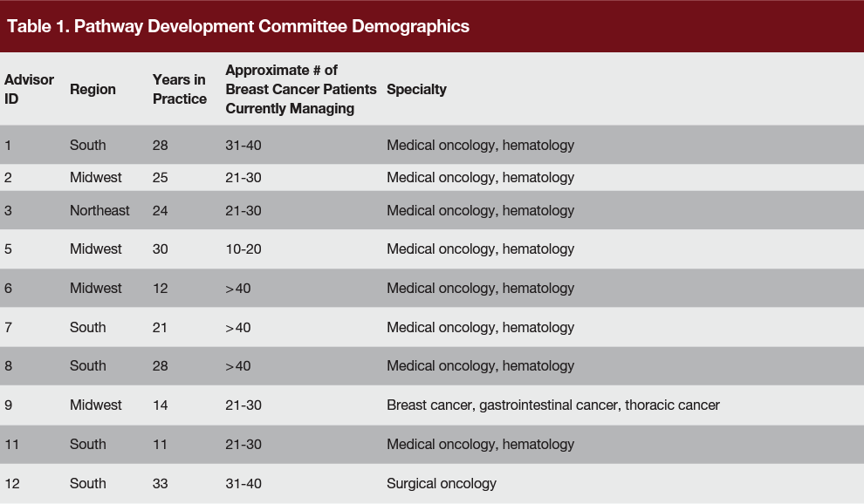This screenshot has height=504, width=864.
Task: Click Advisor ID 12 cell
Action: tap(11, 483)
